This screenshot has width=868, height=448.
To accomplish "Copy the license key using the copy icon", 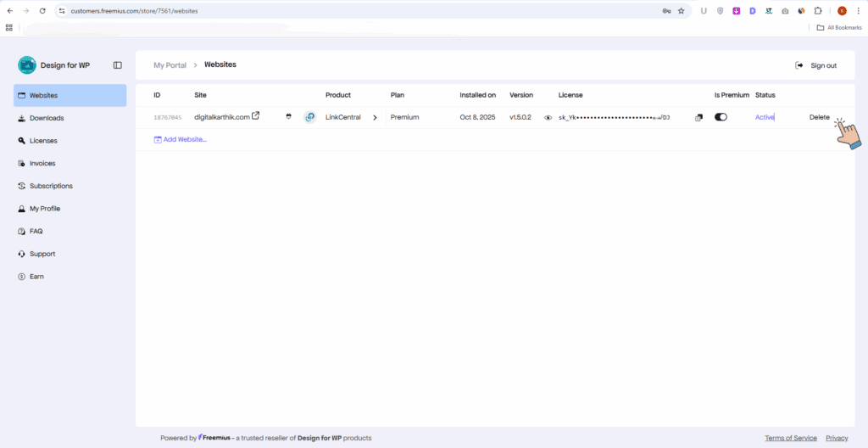I will pyautogui.click(x=698, y=118).
